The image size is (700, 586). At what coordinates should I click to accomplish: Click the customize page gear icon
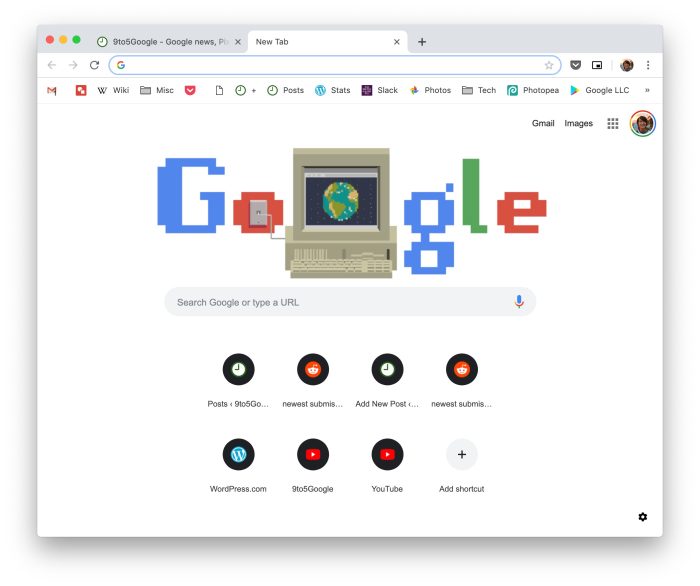coord(642,517)
